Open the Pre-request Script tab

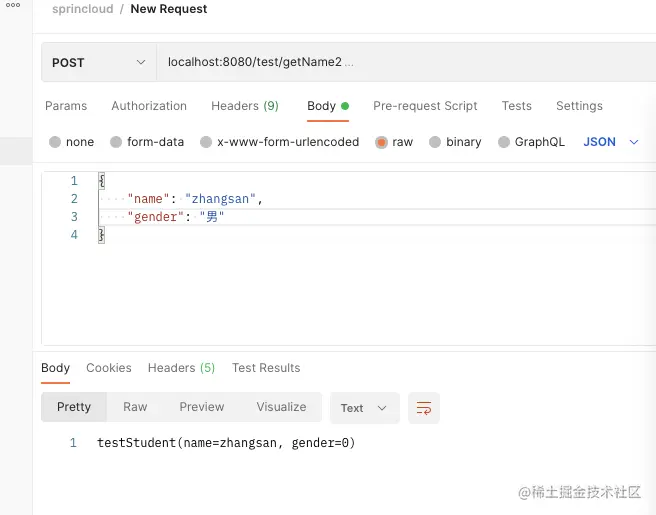pos(425,106)
